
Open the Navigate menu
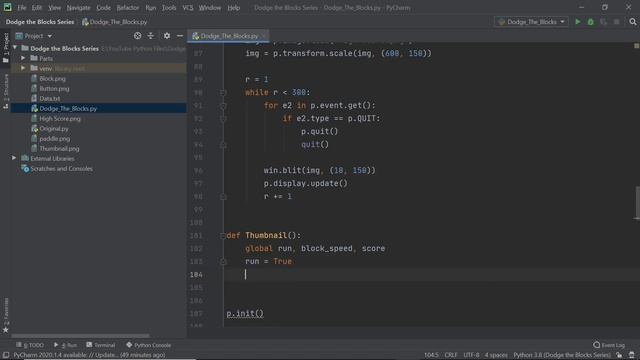click(x=78, y=8)
